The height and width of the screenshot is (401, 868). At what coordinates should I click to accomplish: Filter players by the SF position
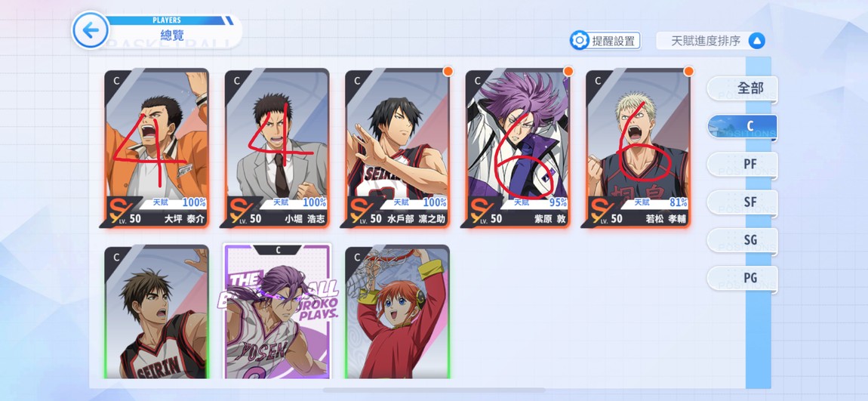click(x=743, y=202)
